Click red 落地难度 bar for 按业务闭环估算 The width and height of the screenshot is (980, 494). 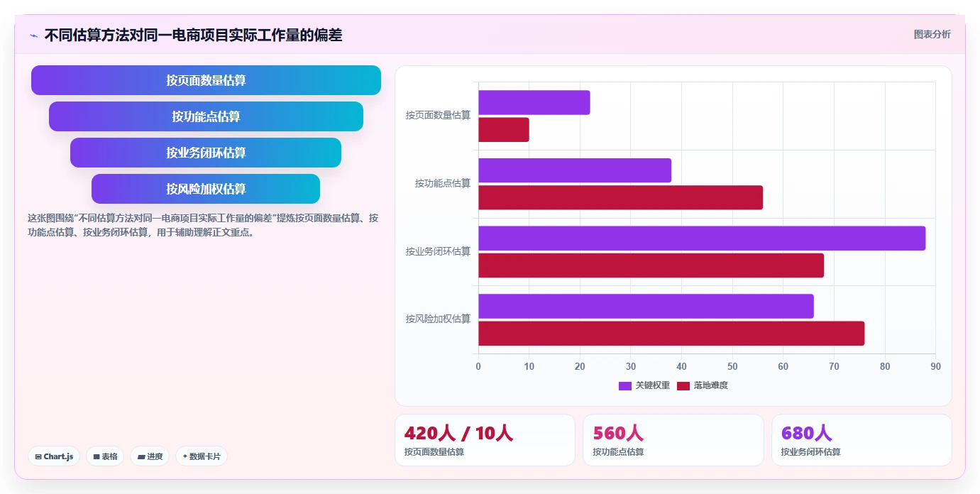point(651,265)
